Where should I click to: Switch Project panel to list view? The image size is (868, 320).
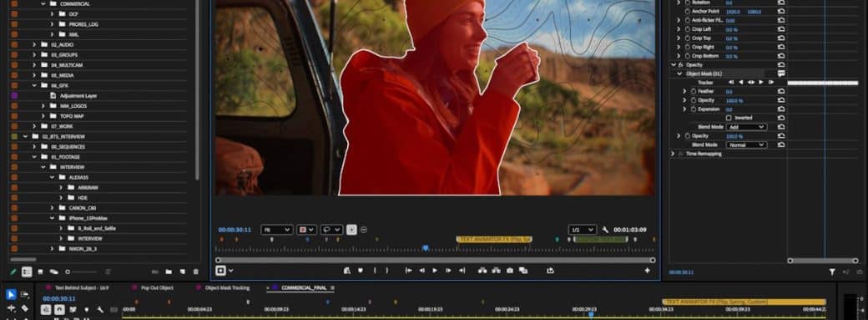(x=27, y=272)
